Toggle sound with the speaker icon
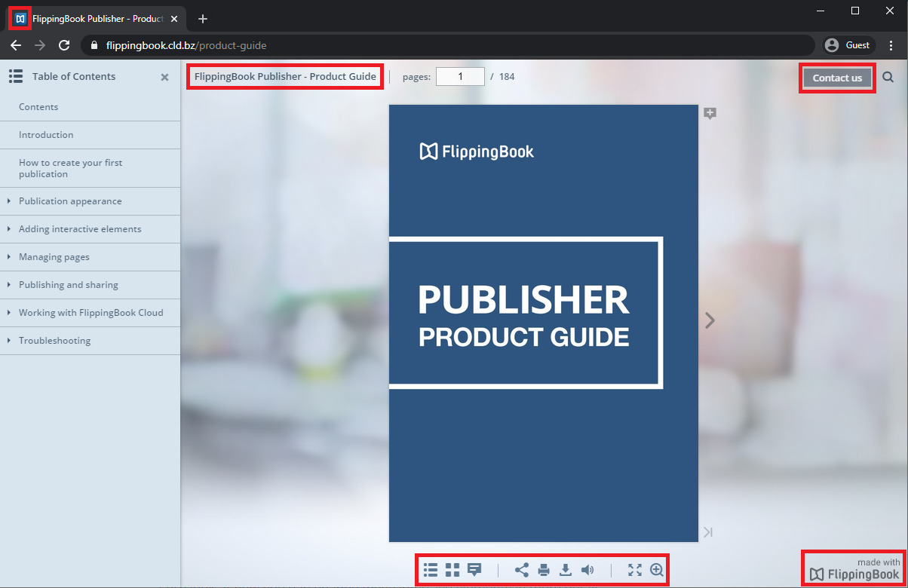908x588 pixels. 587,570
